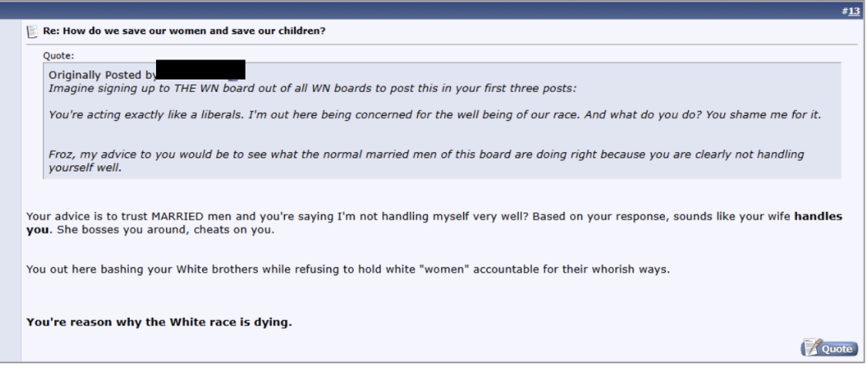Click the "Originally Posted by" text
Image resolution: width=868 pixels, height=371 pixels.
click(102, 75)
